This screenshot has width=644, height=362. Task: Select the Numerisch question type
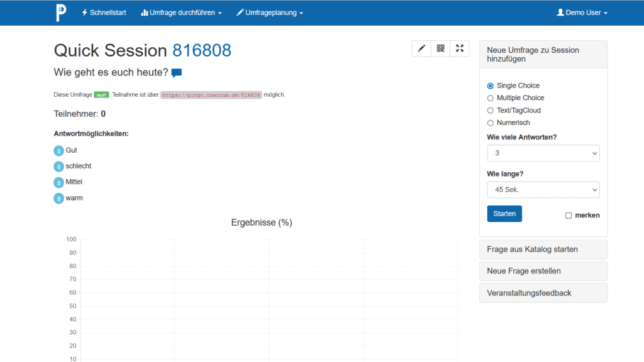(x=490, y=123)
